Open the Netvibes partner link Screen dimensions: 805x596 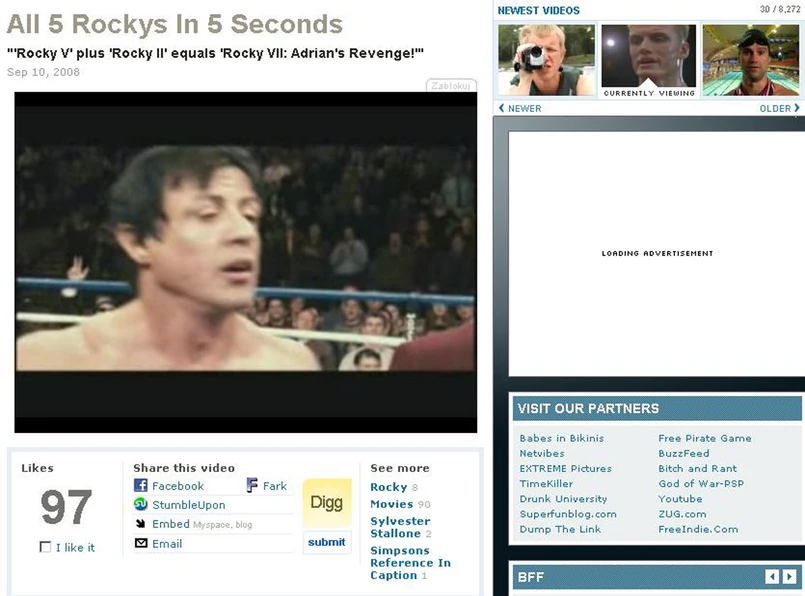(x=542, y=453)
